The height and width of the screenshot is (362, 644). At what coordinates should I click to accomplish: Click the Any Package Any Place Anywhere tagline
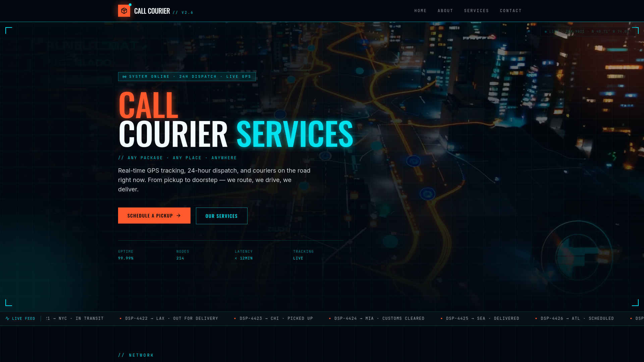pos(177,158)
